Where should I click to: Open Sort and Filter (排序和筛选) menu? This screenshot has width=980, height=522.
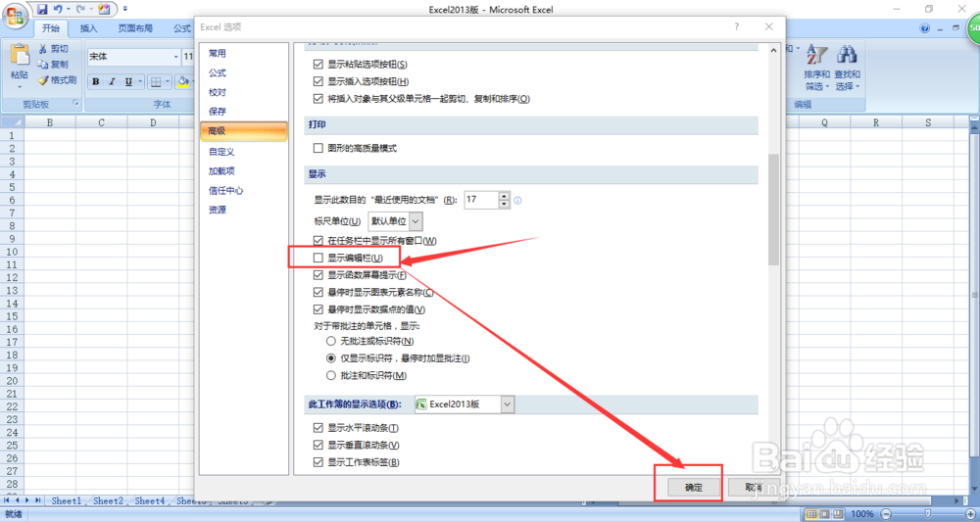tap(817, 68)
